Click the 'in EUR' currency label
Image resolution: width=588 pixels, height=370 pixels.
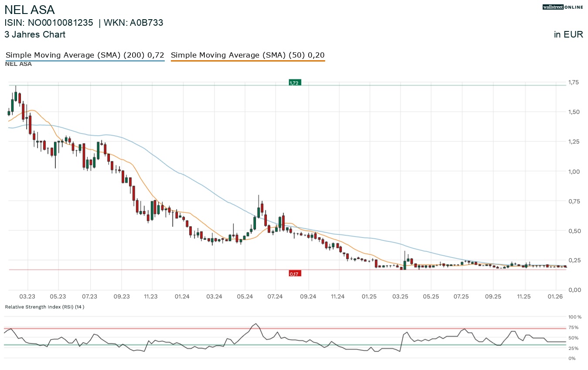click(568, 35)
